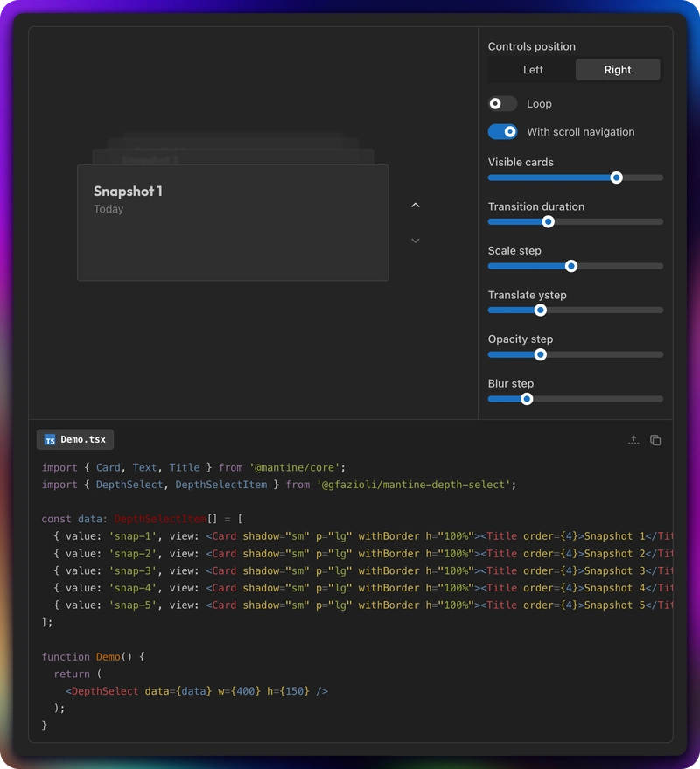Click the With scroll navigation label
The image size is (700, 769).
pos(580,131)
